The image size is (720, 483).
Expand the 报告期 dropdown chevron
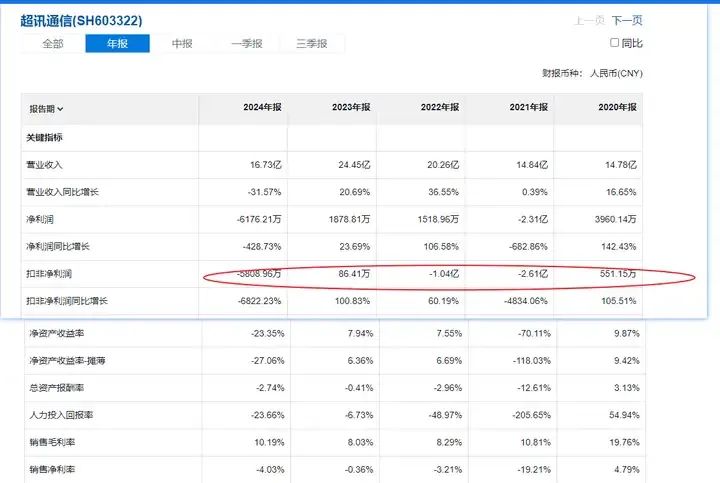(60, 109)
